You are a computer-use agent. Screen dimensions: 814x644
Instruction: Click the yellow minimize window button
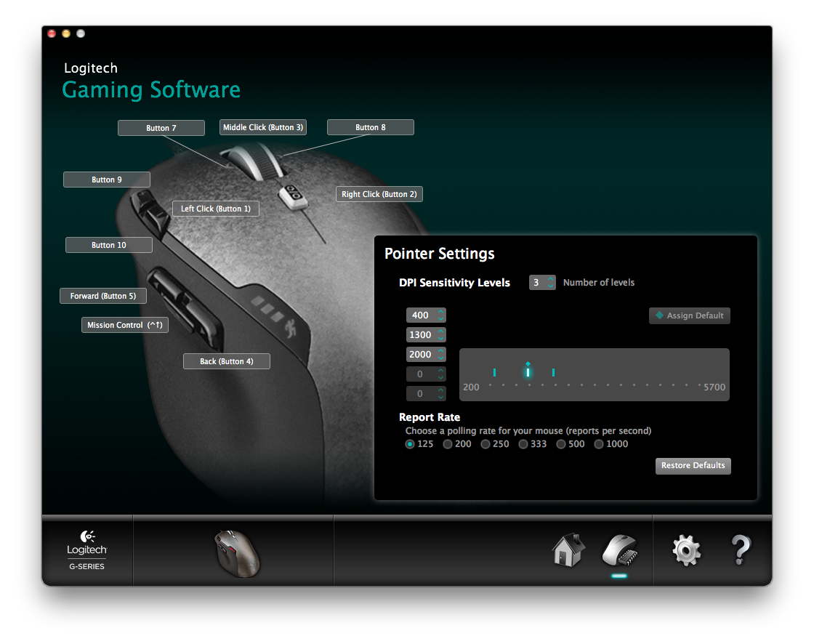point(66,33)
